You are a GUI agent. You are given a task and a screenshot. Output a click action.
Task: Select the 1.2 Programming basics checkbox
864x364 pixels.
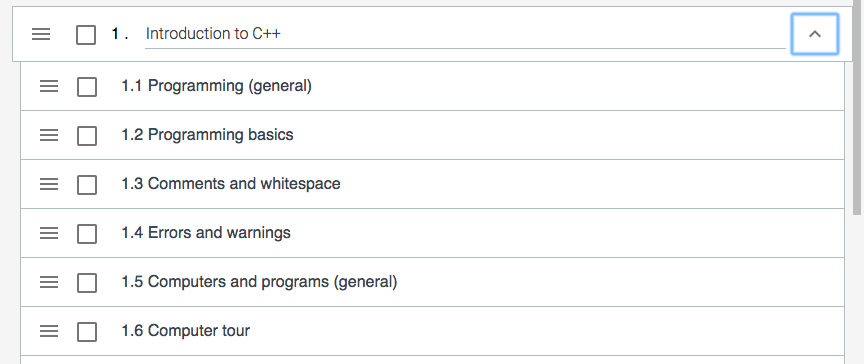(87, 135)
